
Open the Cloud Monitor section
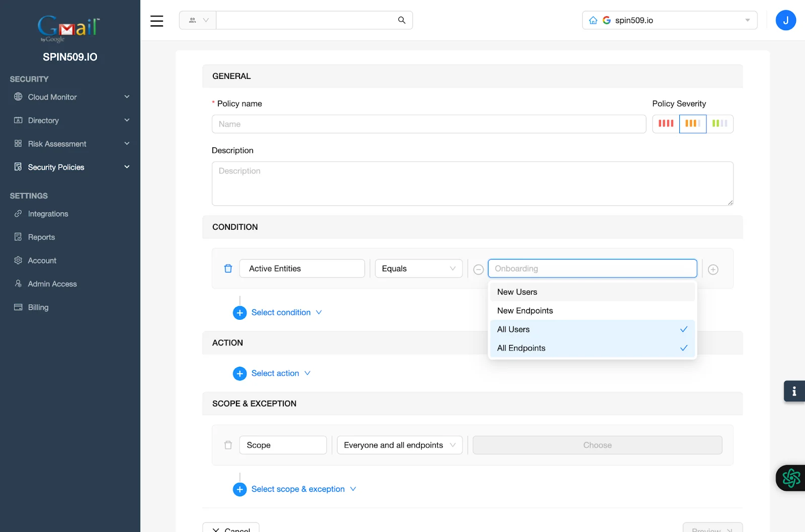pyautogui.click(x=52, y=97)
